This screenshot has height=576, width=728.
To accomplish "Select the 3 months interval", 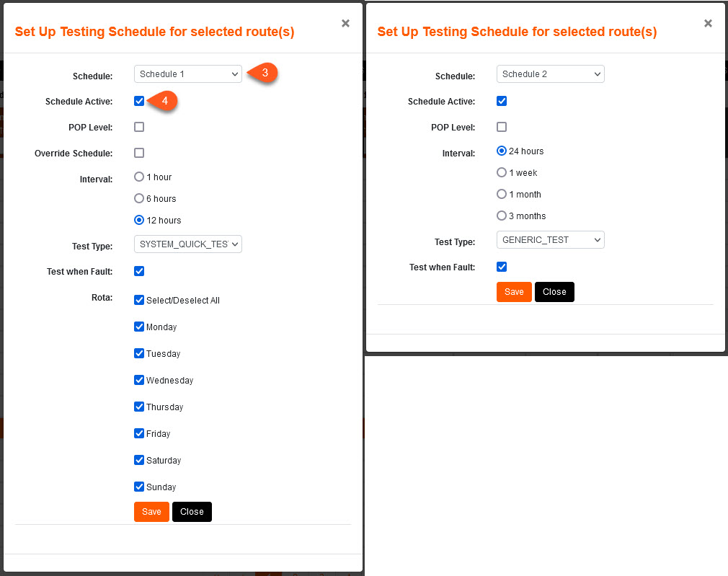I will tap(502, 216).
